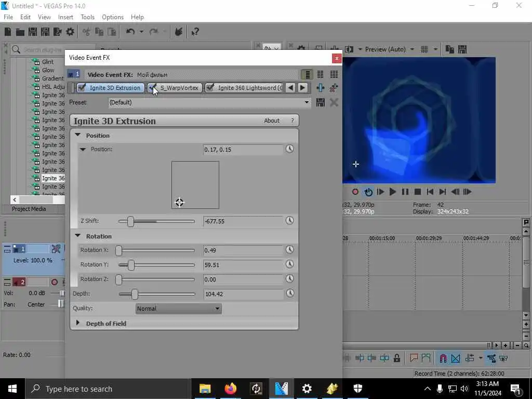This screenshot has height=399, width=532.
Task: Arm audio track 2 for record
Action: (54, 282)
